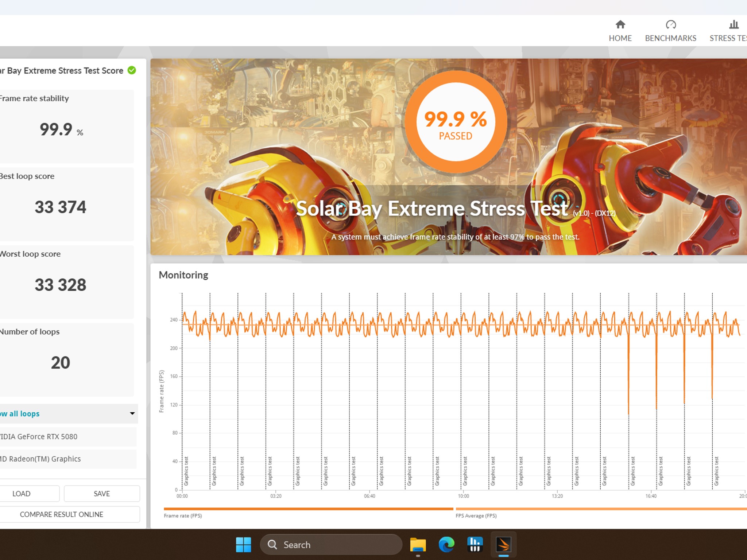Viewport: 747px width, 560px height.
Task: Click the number of loops value 20
Action: click(x=61, y=363)
